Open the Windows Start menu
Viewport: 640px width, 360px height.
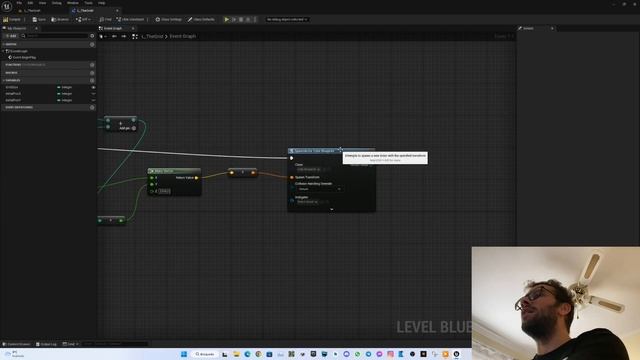tap(184, 354)
